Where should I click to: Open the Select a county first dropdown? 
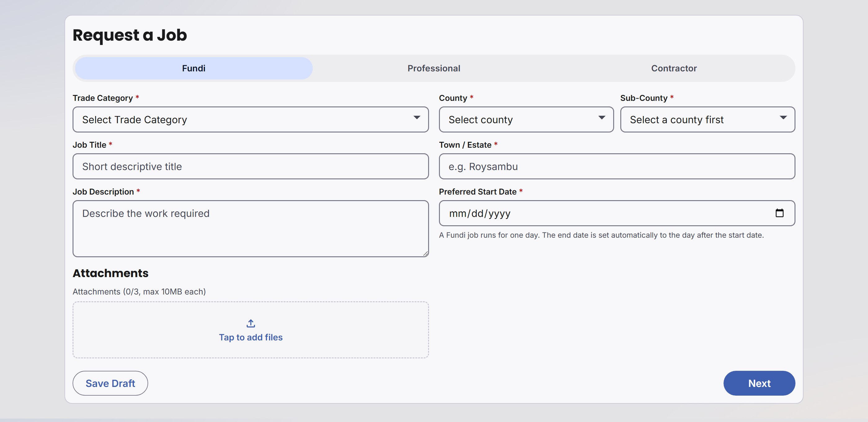[708, 119]
